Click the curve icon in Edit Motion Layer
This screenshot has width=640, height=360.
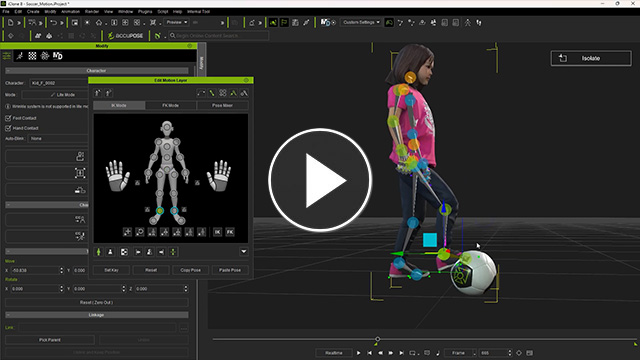(201, 93)
